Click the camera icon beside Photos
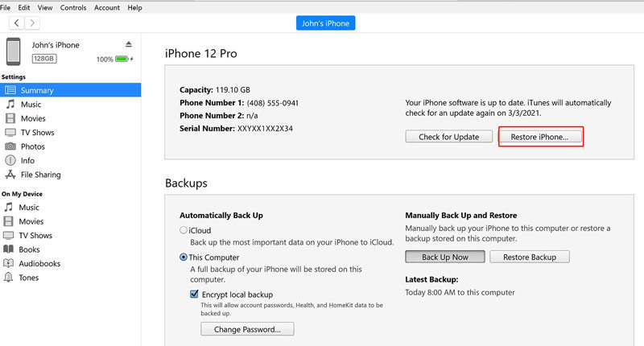 coord(10,146)
